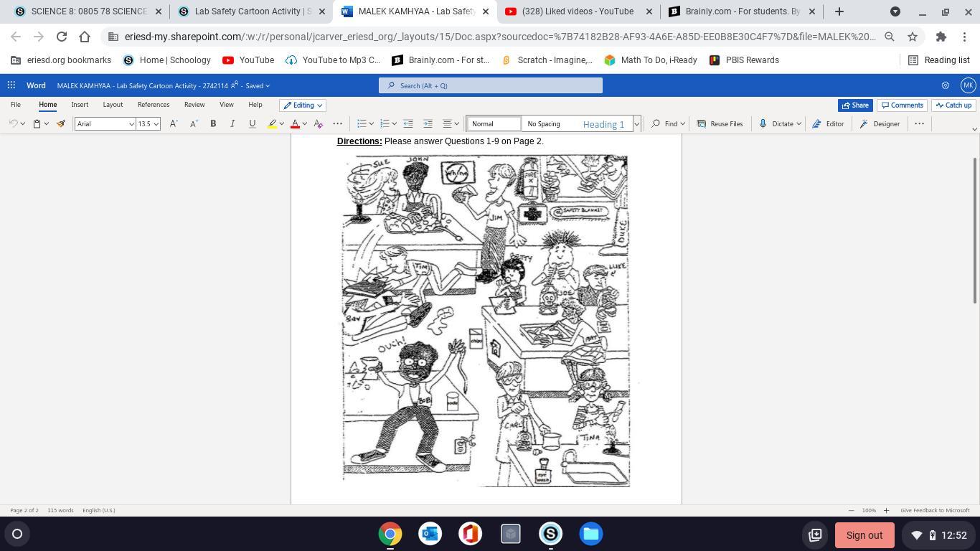Screen dimensions: 980x551
Task: Toggle underline formatting
Action: click(x=252, y=124)
